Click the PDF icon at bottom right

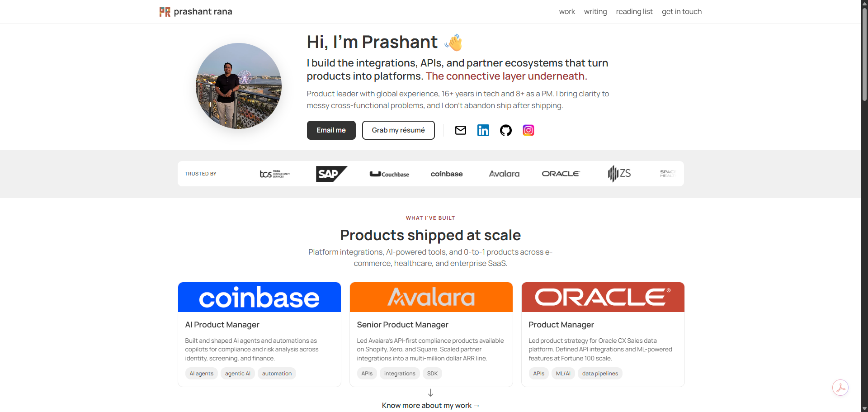840,388
